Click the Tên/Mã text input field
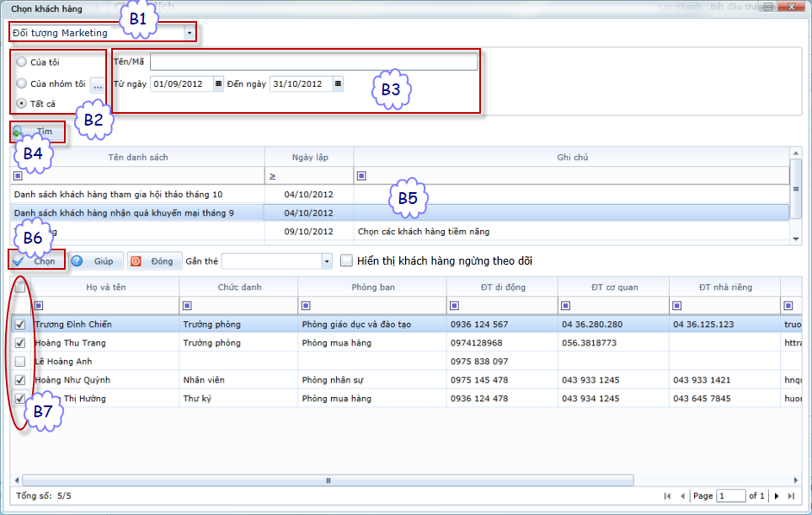 click(x=313, y=62)
